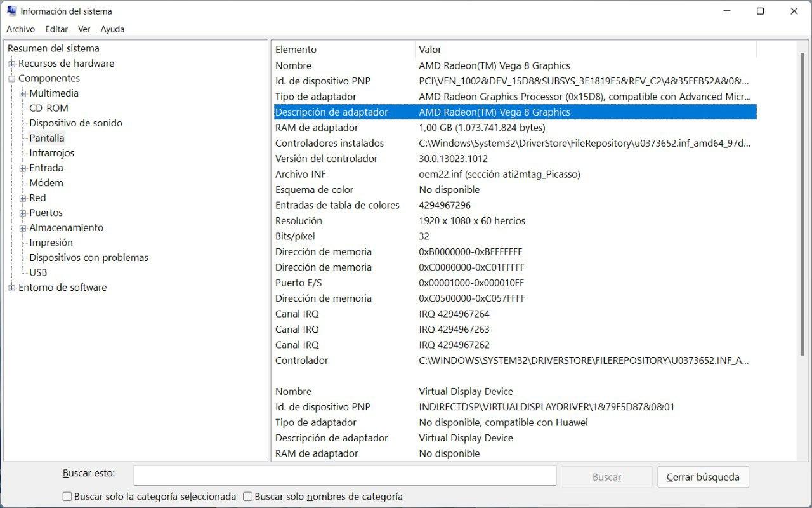Open the Ver menu
Viewport: 812px width, 508px height.
(84, 29)
